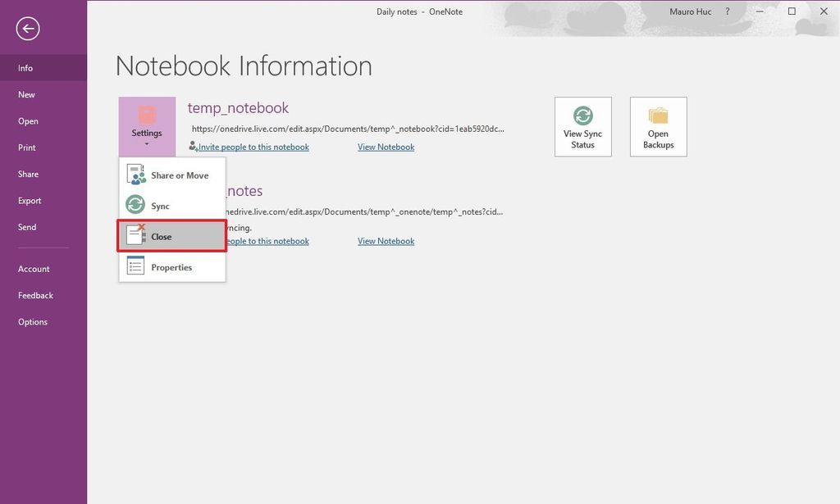Open the Options dialog
Screen dimensions: 840x504
click(32, 321)
